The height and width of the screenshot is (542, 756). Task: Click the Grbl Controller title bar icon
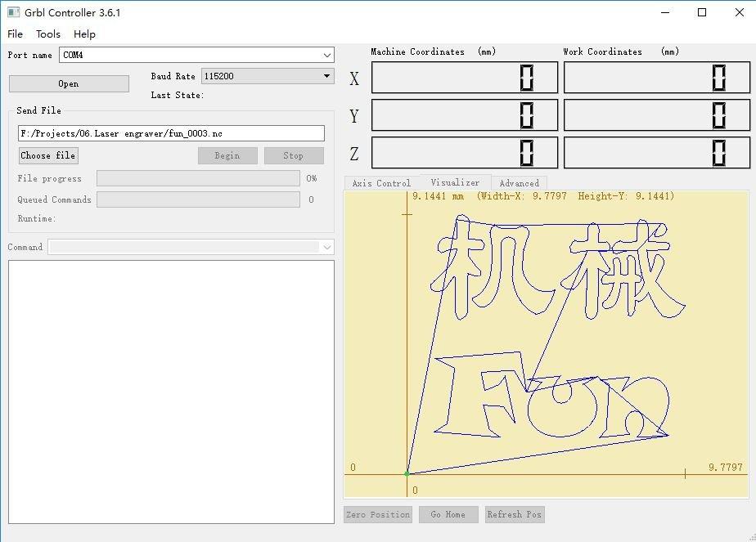pos(13,12)
